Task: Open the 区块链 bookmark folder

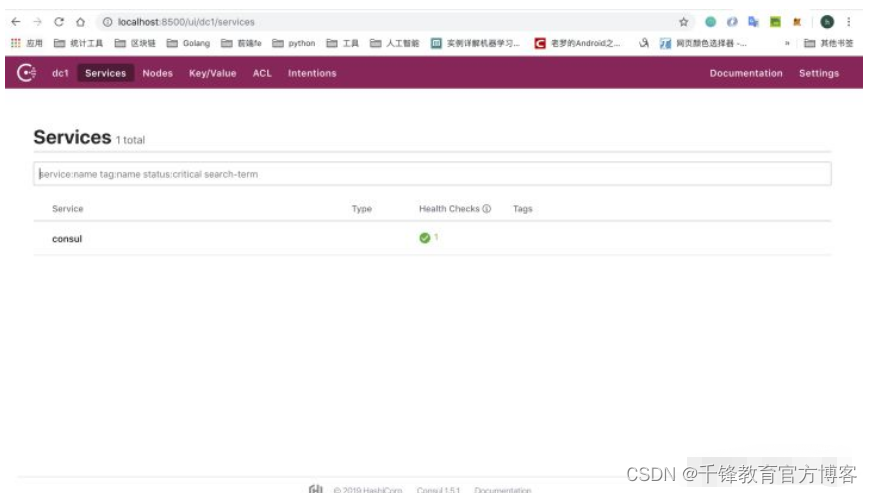Action: coord(135,43)
